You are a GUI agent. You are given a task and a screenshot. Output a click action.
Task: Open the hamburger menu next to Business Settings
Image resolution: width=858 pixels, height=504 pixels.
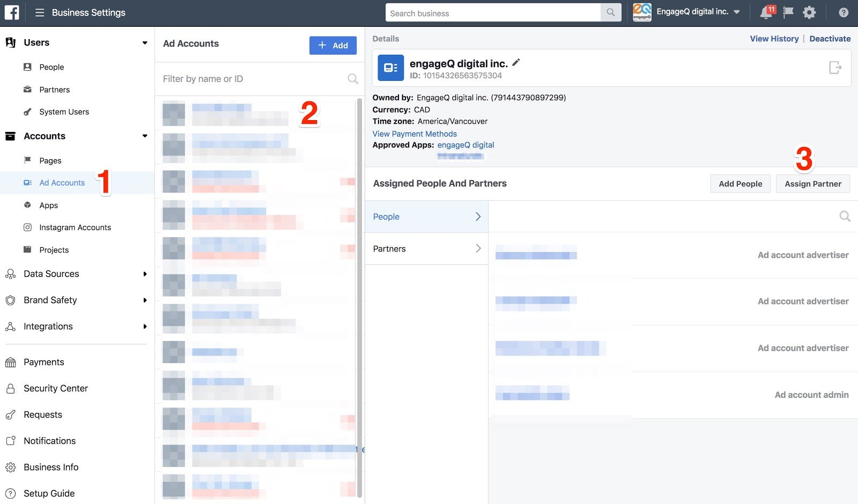[x=40, y=12]
